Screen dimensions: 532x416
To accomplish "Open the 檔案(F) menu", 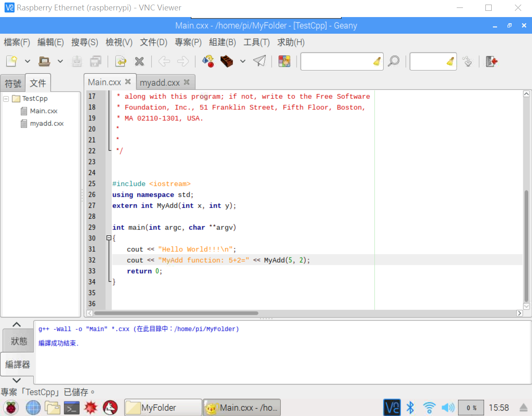I will click(x=17, y=42).
